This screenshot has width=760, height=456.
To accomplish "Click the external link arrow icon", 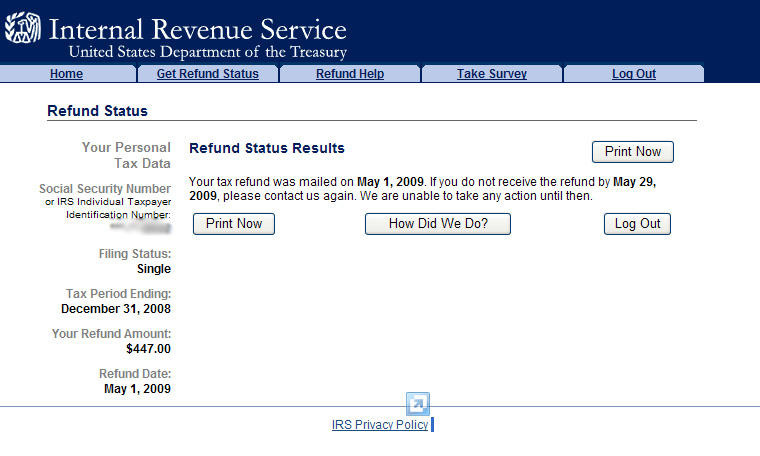I will click(x=417, y=404).
